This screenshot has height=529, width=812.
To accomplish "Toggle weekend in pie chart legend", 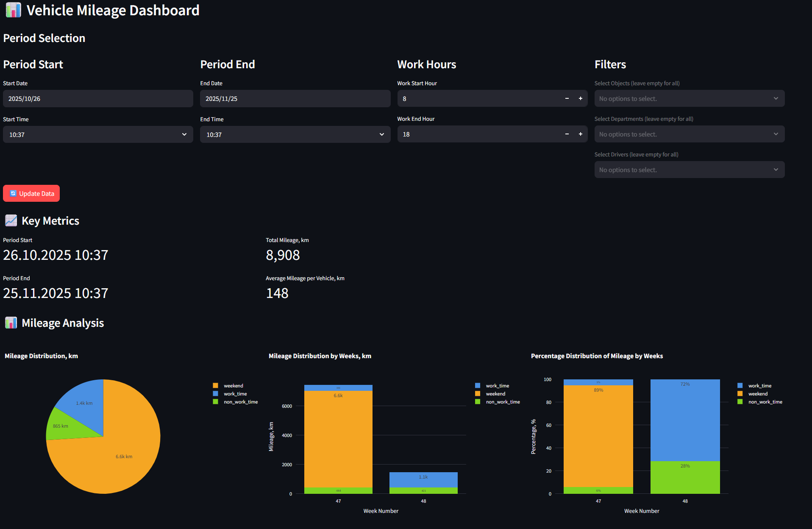I will 233,386.
